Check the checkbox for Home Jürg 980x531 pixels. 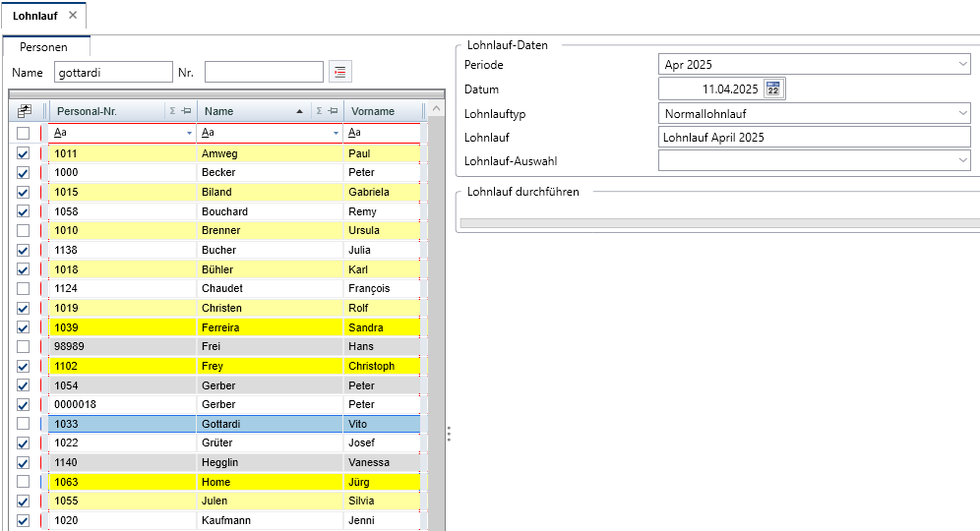pos(24,482)
